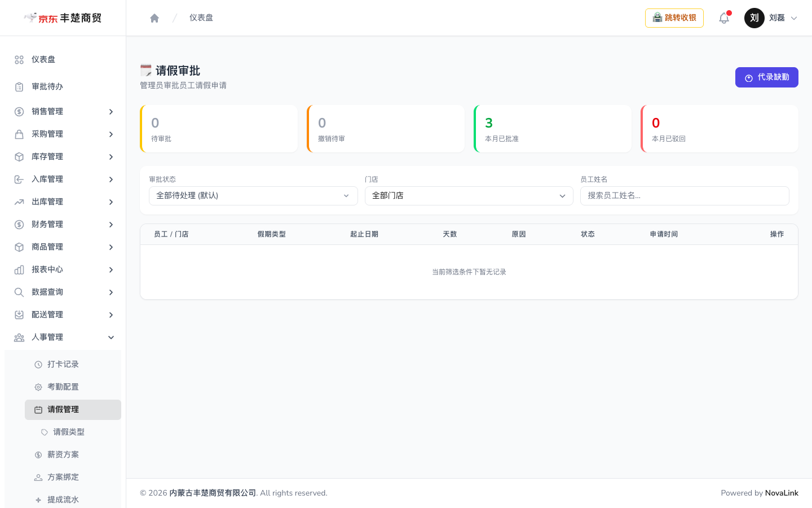Viewport: 812px width, 508px height.
Task: Select 请假管理 in the sidebar
Action: click(x=73, y=410)
